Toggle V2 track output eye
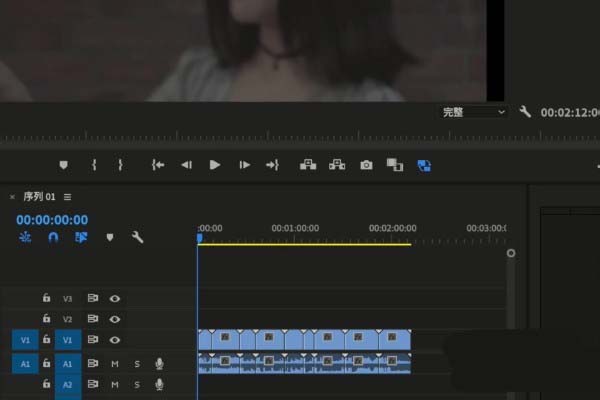This screenshot has width=600, height=400. [115, 319]
